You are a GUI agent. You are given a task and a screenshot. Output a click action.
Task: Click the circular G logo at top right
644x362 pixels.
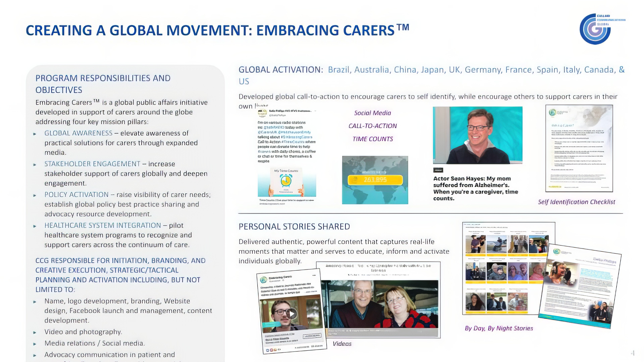click(x=595, y=29)
